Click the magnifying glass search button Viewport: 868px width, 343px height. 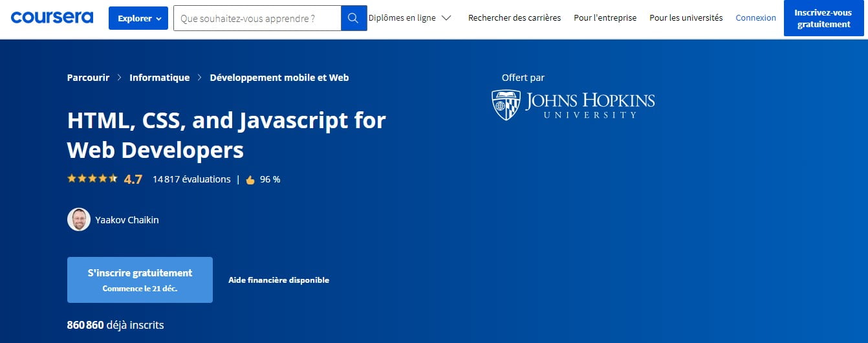pos(353,18)
